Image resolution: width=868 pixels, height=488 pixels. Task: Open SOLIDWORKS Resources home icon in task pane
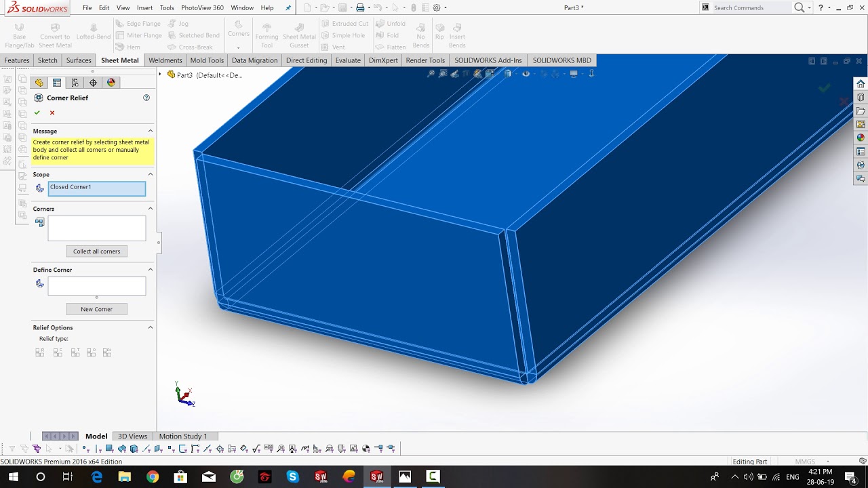[861, 84]
